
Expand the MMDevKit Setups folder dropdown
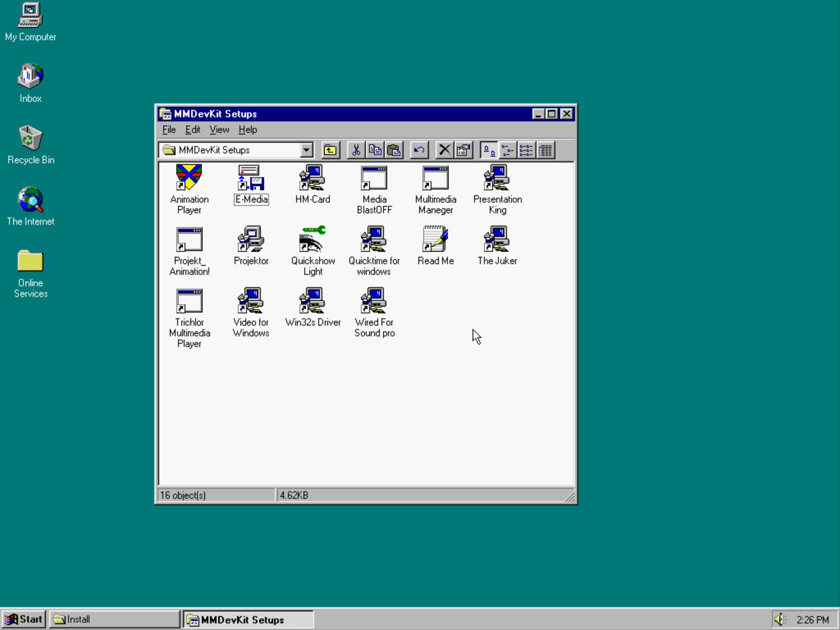pyautogui.click(x=307, y=150)
